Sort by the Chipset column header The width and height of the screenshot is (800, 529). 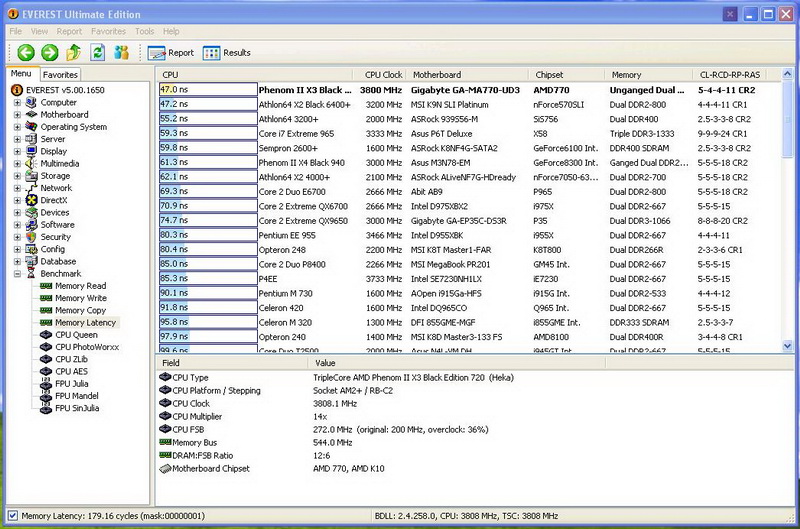pos(566,74)
